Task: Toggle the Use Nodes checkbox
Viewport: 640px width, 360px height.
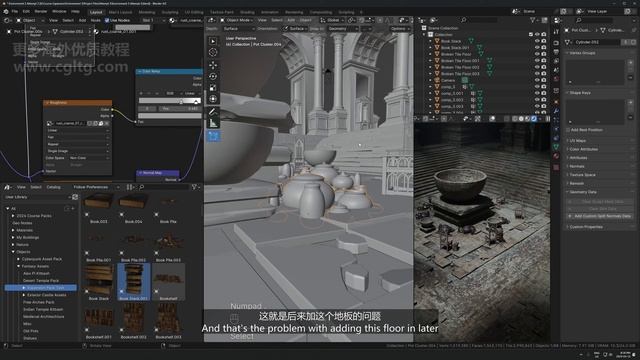Action: [107, 20]
